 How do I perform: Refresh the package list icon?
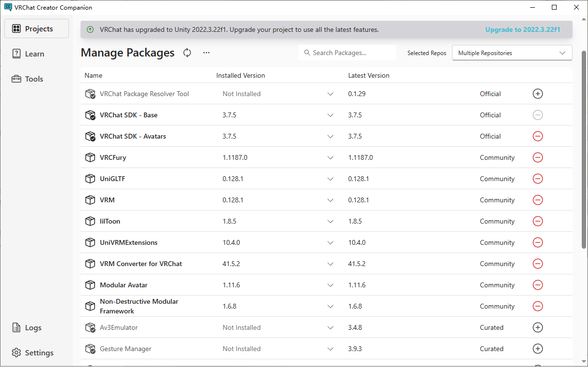point(187,53)
